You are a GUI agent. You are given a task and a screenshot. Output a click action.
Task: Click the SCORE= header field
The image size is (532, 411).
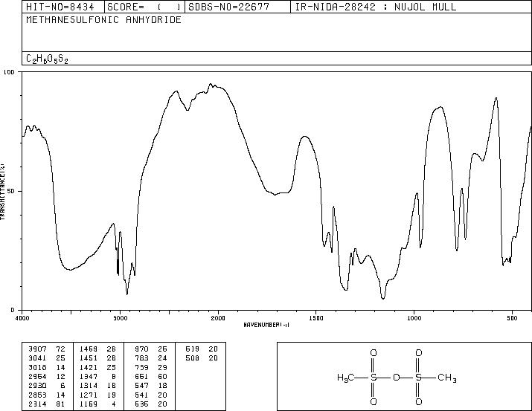pyautogui.click(x=144, y=7)
